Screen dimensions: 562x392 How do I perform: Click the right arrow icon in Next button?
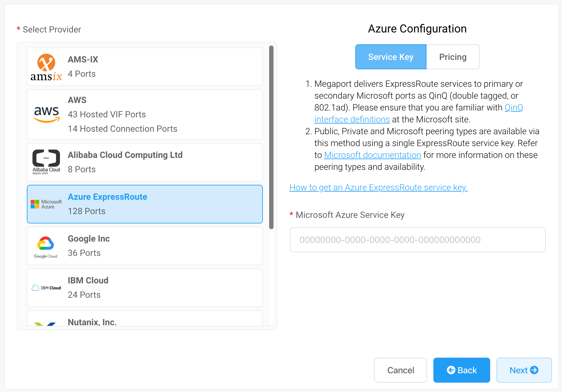click(x=534, y=370)
